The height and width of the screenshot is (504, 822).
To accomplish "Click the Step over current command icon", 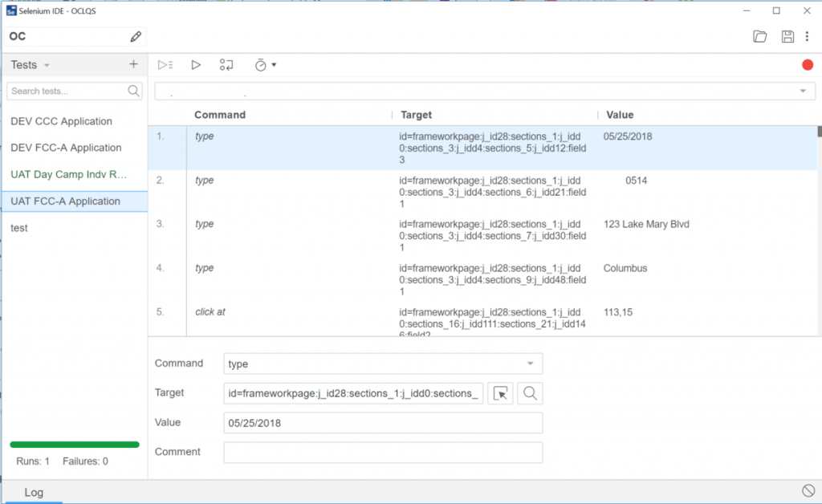I will point(226,65).
